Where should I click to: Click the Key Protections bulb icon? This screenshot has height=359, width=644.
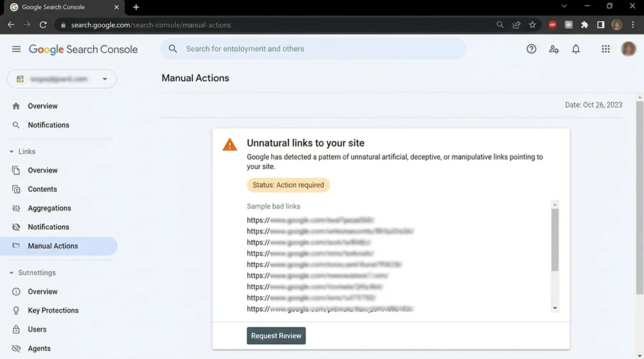pyautogui.click(x=16, y=311)
